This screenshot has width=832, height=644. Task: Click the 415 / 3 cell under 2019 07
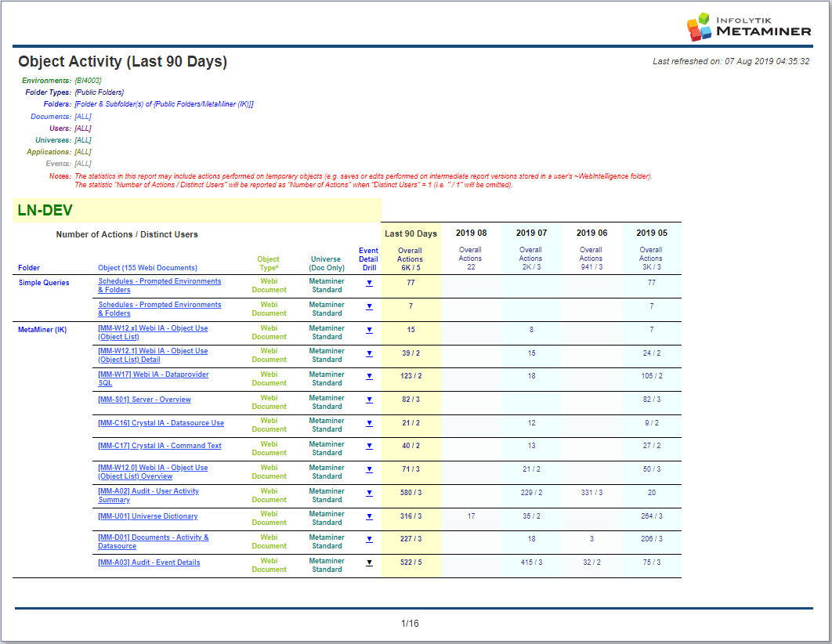click(x=531, y=563)
